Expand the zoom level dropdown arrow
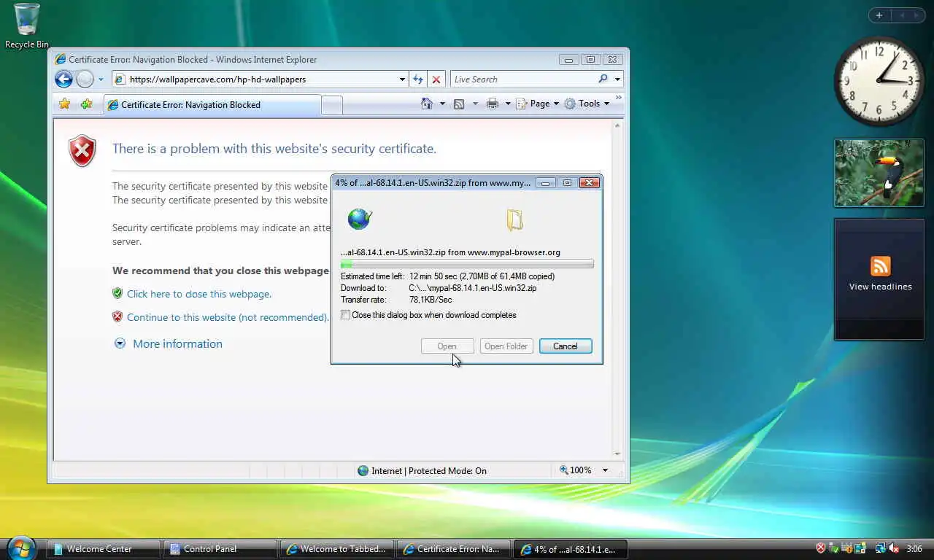The width and height of the screenshot is (934, 560). (605, 470)
